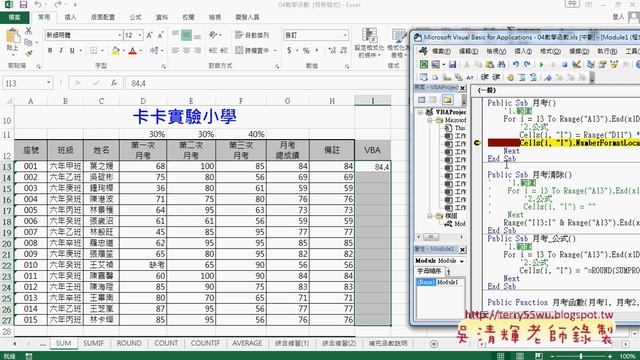
Task: Click the Indent icon in VBA edit toolbar
Action: (484, 77)
